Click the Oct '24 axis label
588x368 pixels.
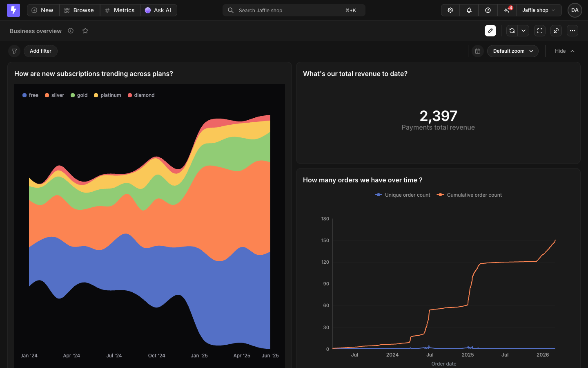click(157, 356)
